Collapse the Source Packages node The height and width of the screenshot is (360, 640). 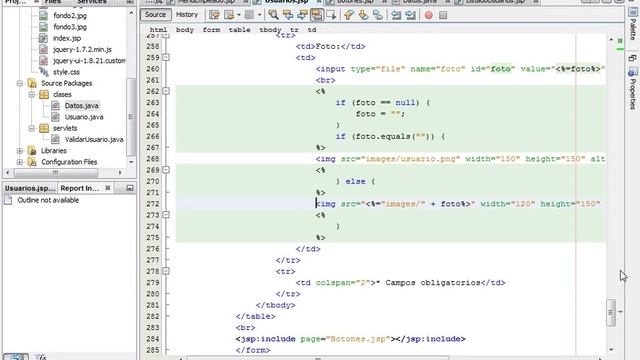click(x=20, y=83)
